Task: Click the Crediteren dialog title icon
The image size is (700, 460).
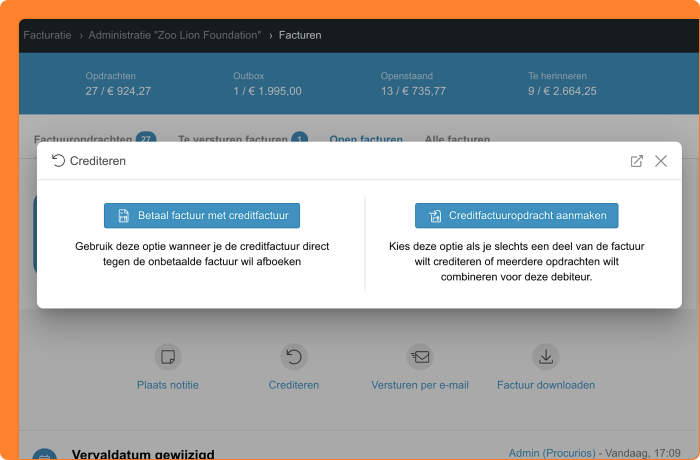Action: pos(58,161)
